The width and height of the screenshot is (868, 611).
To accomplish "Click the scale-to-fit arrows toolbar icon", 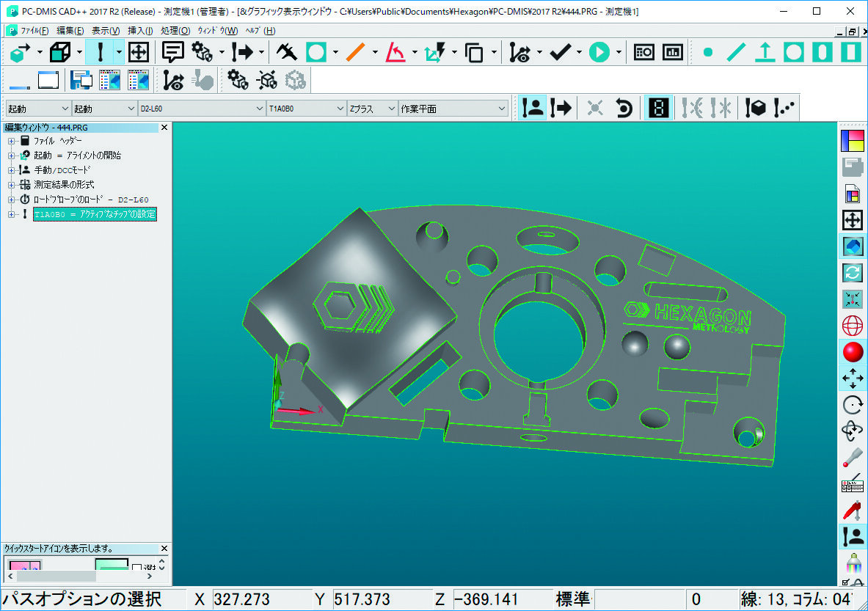I will point(139,53).
